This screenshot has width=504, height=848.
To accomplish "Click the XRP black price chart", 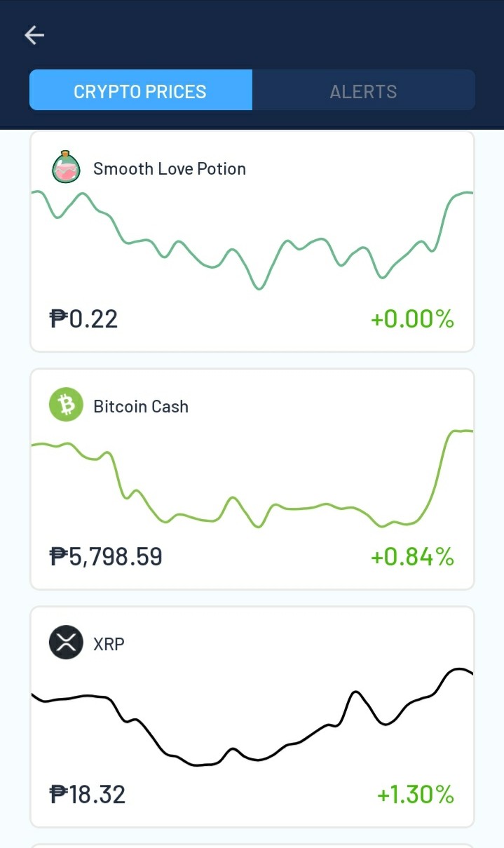I will tap(252, 716).
